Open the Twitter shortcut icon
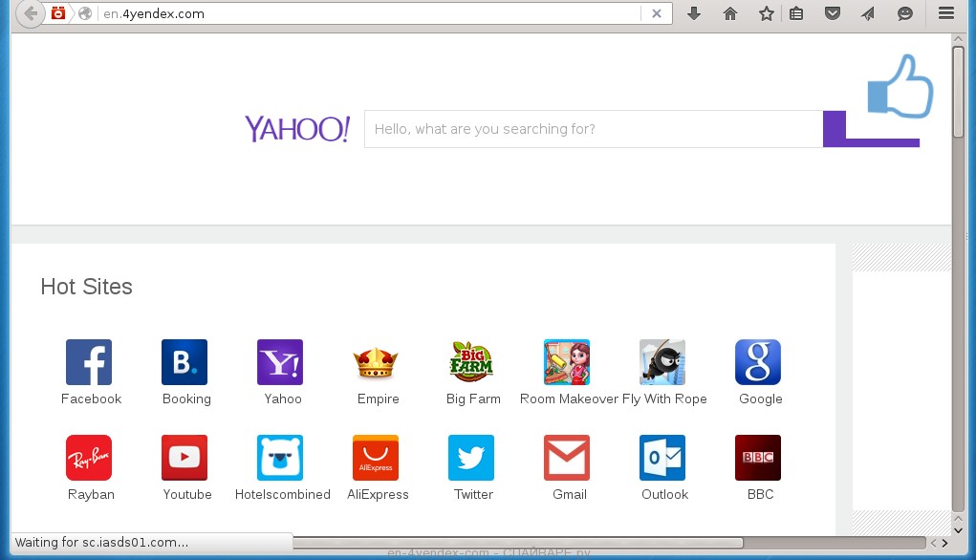 471,459
